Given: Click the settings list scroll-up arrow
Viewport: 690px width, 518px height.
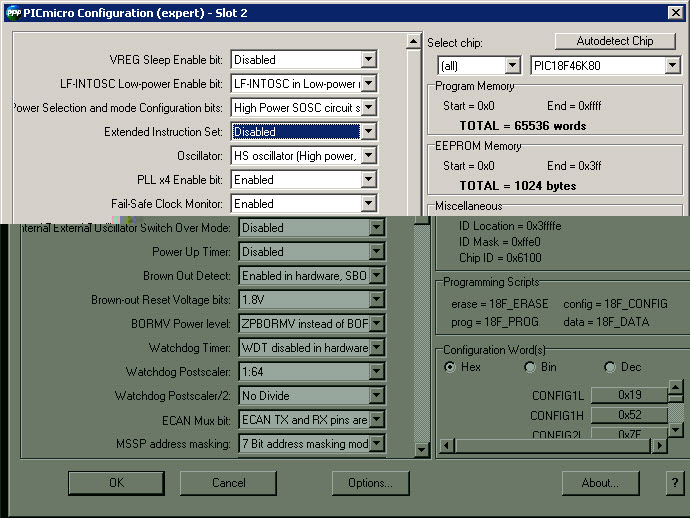Looking at the screenshot, I should point(413,42).
